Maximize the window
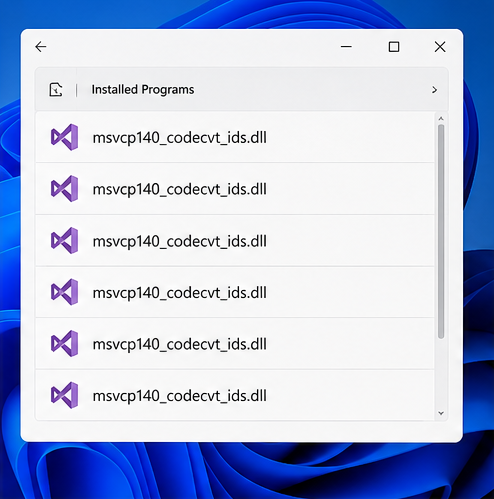This screenshot has width=494, height=499. [x=394, y=47]
